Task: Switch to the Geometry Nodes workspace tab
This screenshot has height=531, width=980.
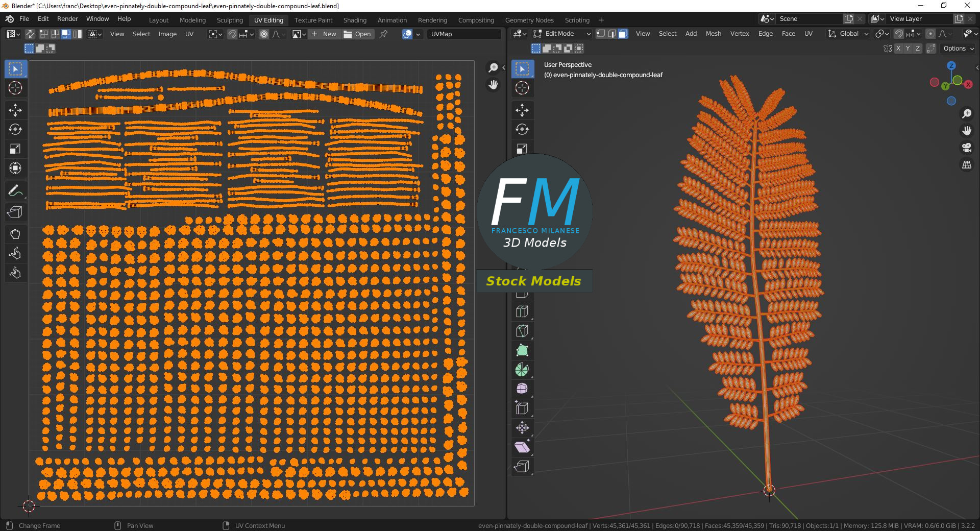Action: [x=529, y=20]
